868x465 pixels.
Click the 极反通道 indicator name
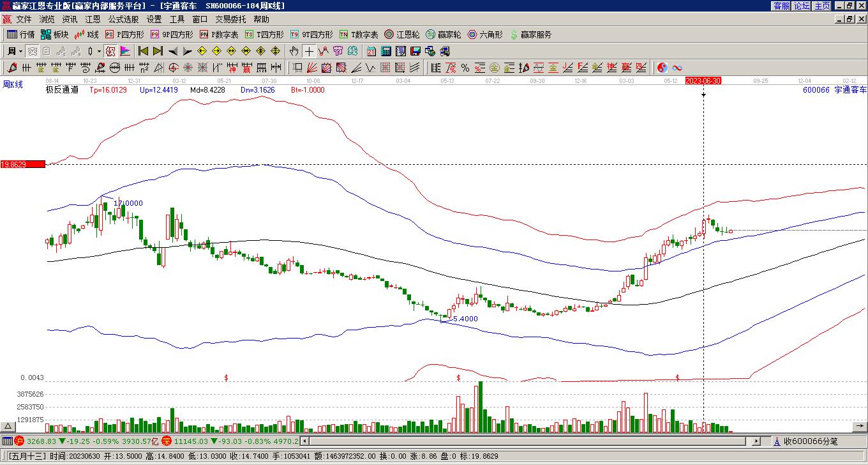coord(62,90)
